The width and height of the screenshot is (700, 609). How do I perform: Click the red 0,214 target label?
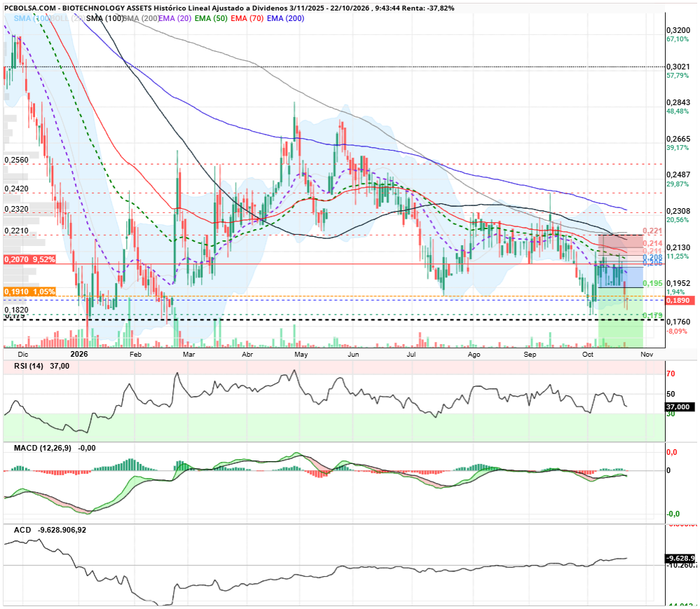(x=652, y=243)
